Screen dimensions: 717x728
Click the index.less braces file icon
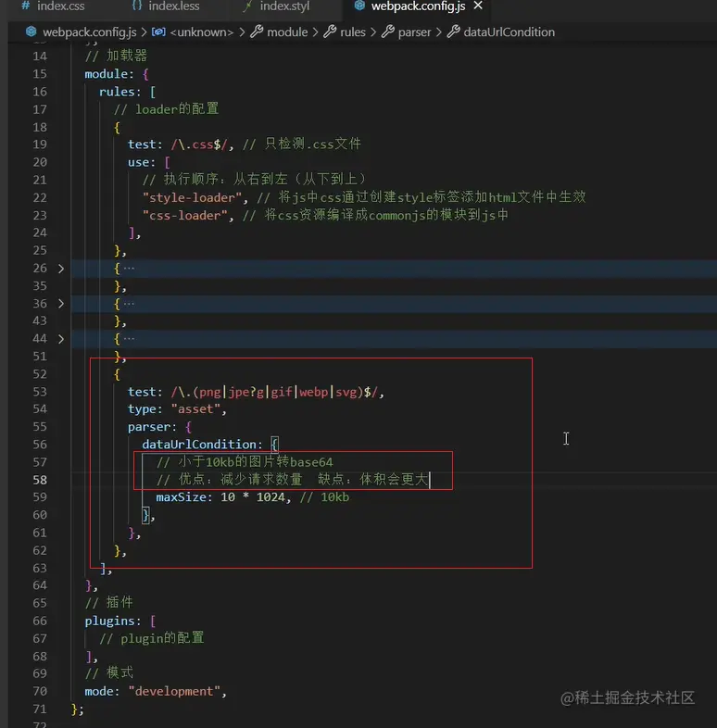[x=137, y=6]
